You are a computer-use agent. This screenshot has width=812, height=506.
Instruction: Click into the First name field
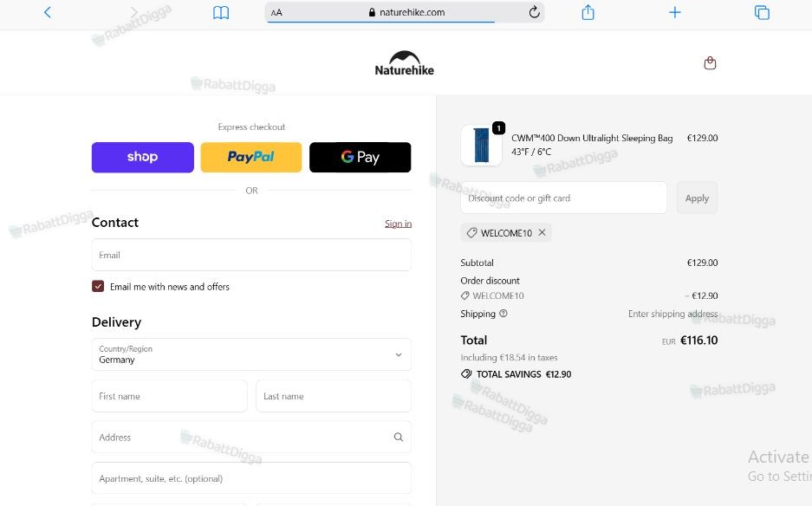pyautogui.click(x=169, y=396)
